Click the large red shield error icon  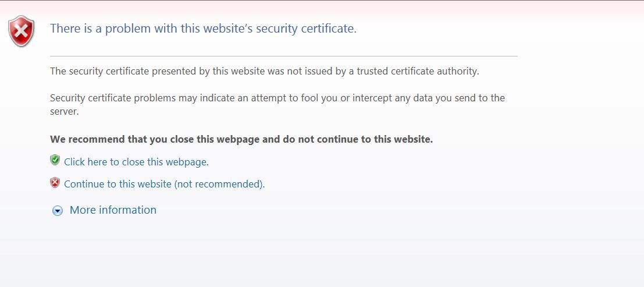22,31
